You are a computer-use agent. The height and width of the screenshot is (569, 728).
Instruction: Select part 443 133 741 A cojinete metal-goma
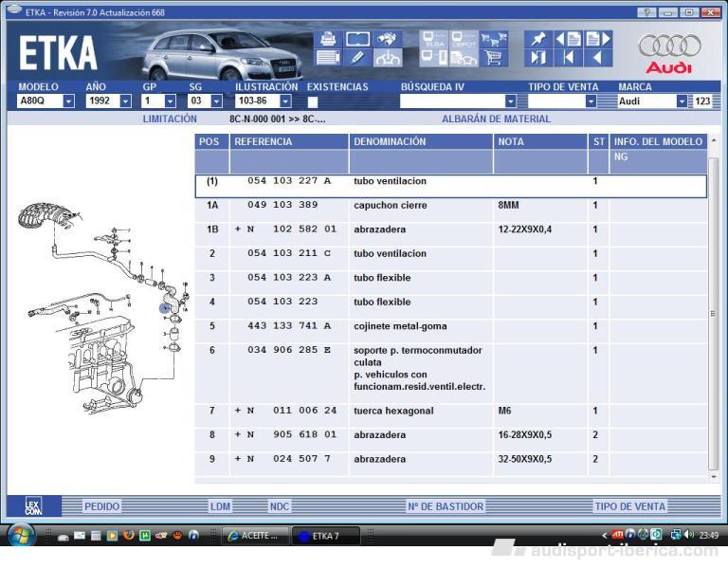coord(450,331)
